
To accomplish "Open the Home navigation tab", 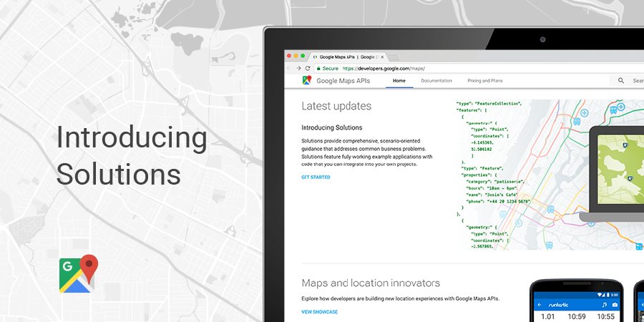I will pos(399,81).
